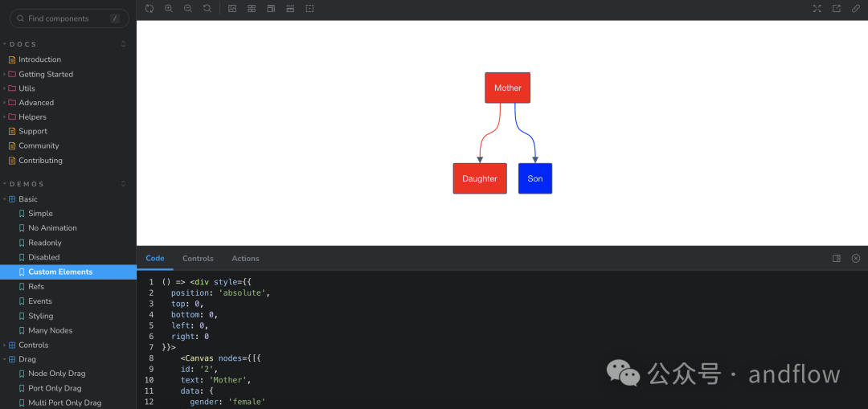Image resolution: width=868 pixels, height=409 pixels.
Task: Open the Introduction docs page
Action: [x=39, y=59]
